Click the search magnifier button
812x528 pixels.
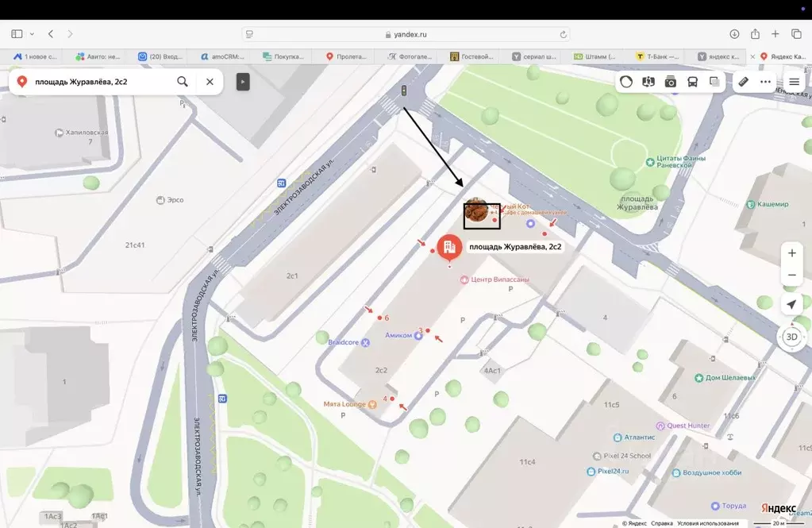pos(183,82)
